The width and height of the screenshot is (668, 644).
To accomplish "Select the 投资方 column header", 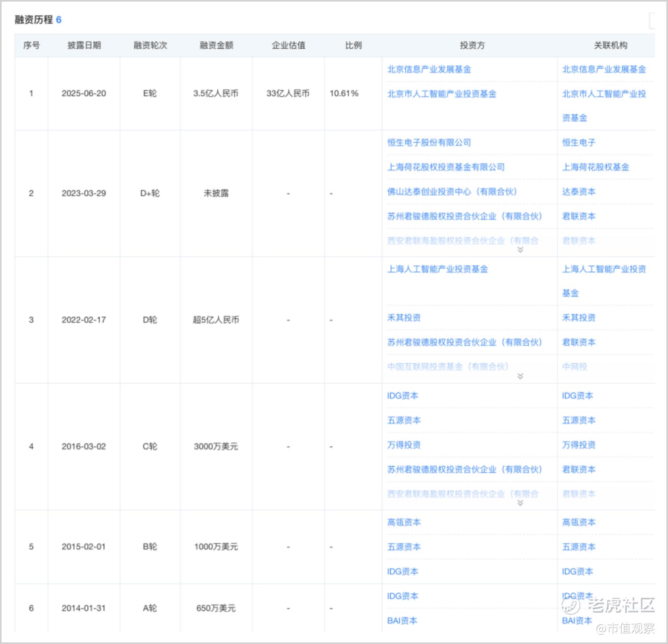I will click(472, 45).
